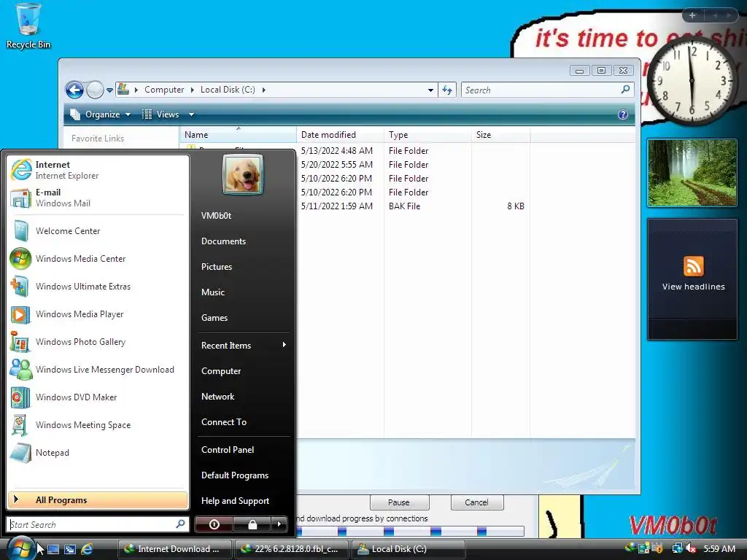
Task: Show desktop via Quick Launch icon
Action: [53, 549]
